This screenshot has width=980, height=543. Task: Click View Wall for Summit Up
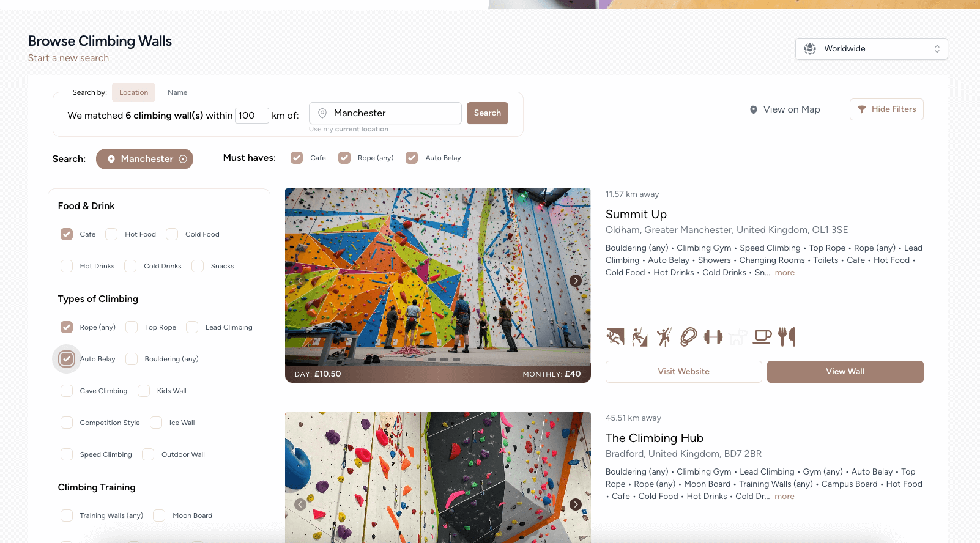point(845,372)
